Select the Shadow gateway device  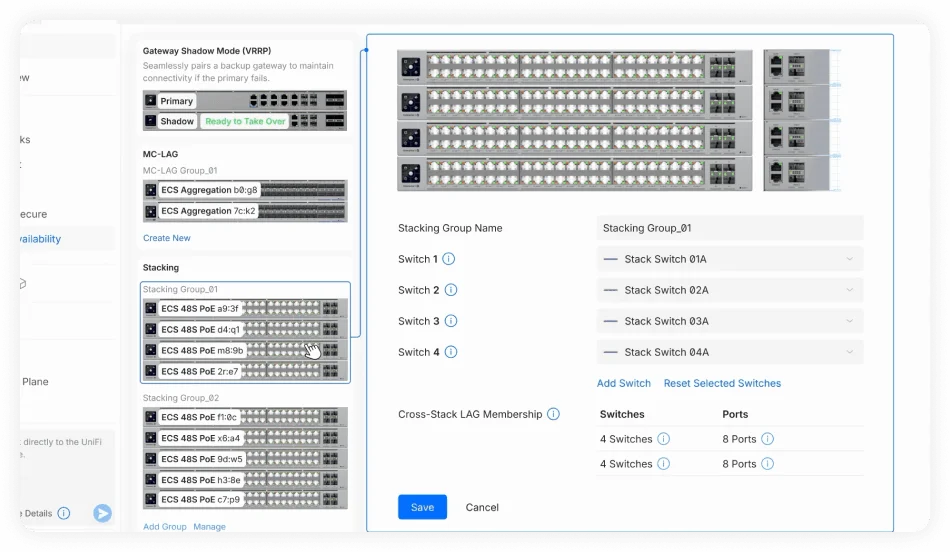(x=245, y=121)
